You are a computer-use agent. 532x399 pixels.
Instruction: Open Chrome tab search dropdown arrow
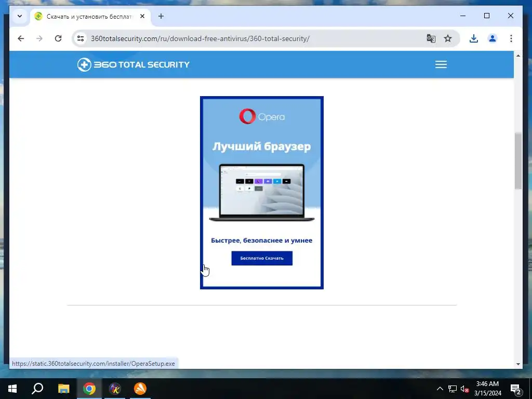20,16
